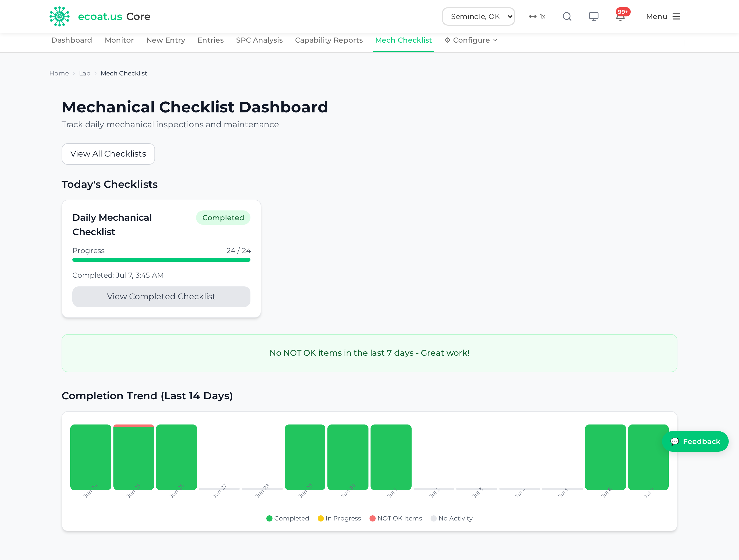Click the Daily Mechanical Checklist card title
739x560 pixels.
click(112, 225)
